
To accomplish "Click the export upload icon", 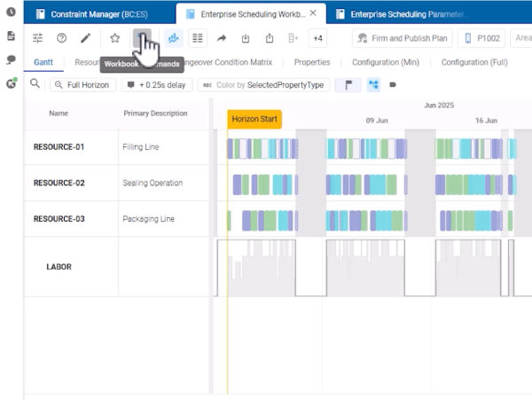I will 270,38.
